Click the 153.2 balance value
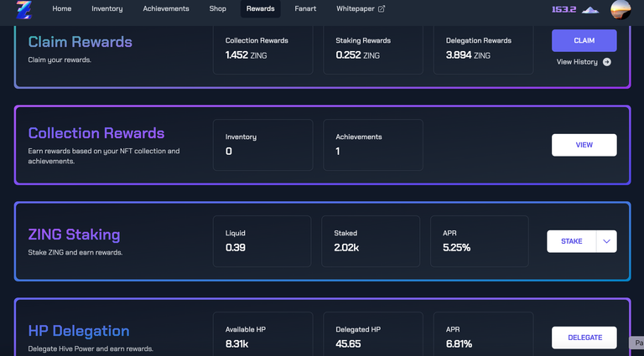Screen dimensions: 644x356 (563, 9)
